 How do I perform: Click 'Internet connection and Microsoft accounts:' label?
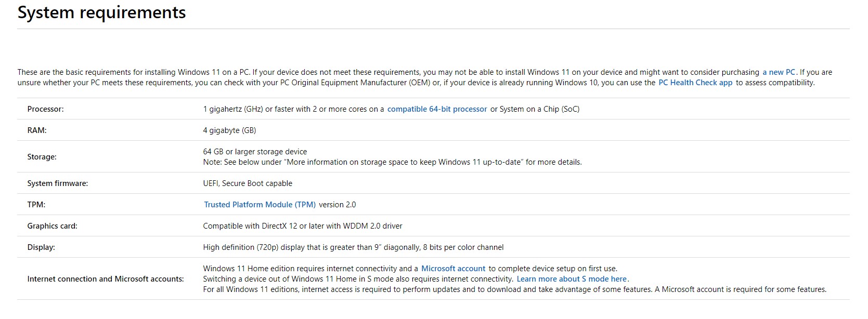pyautogui.click(x=106, y=279)
